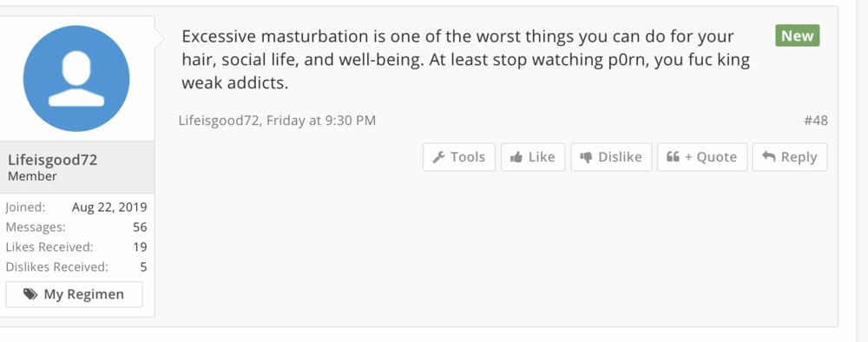Like the post by Lifeisgood72
This screenshot has height=342, width=868.
coord(533,157)
